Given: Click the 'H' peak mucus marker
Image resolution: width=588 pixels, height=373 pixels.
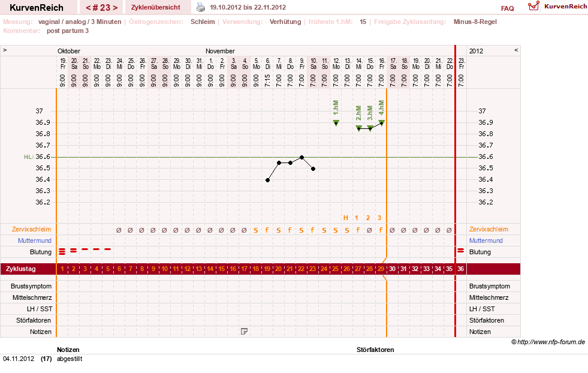Looking at the screenshot, I should (346, 218).
